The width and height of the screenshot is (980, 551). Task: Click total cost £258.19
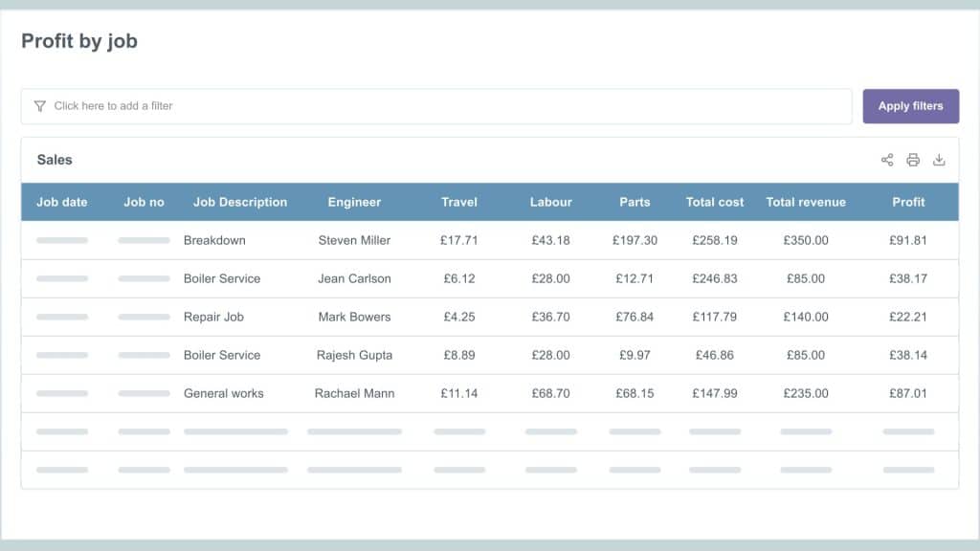714,240
